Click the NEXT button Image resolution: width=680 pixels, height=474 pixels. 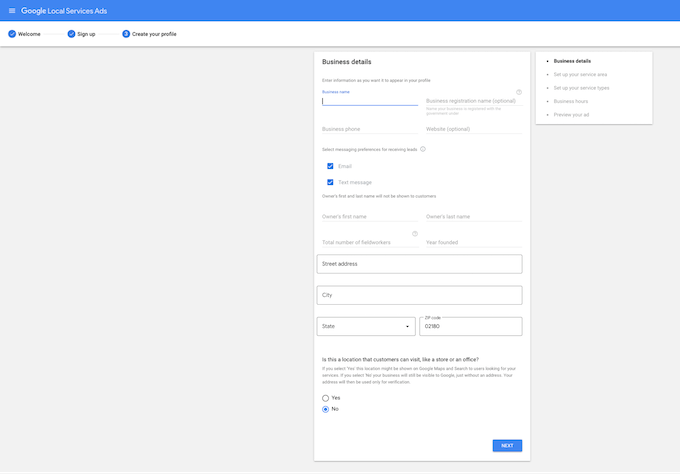coord(507,445)
